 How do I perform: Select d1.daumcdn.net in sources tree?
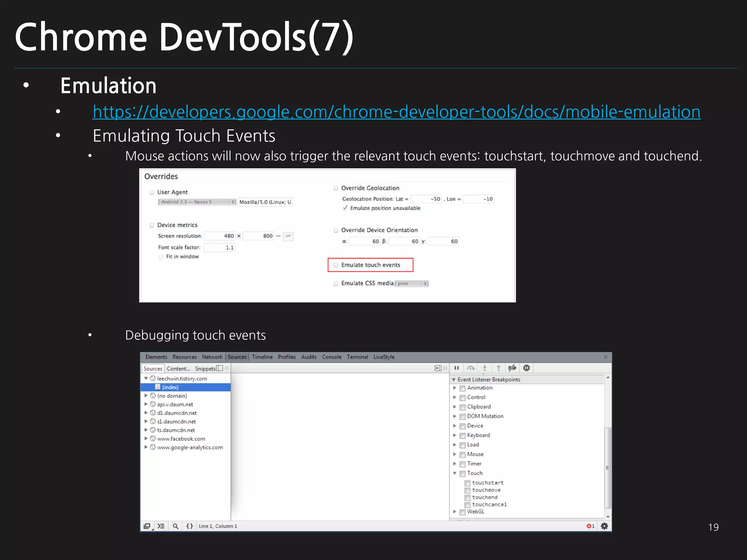177,413
